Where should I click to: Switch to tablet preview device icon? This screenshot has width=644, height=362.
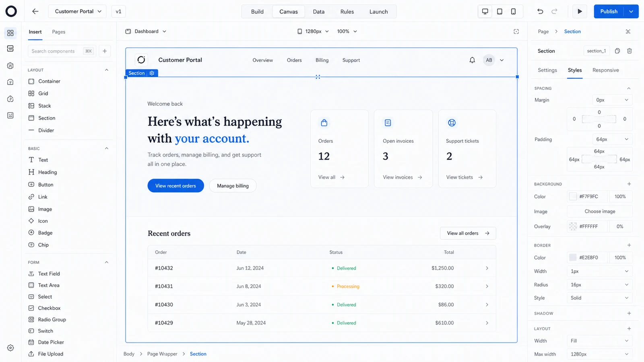point(500,11)
